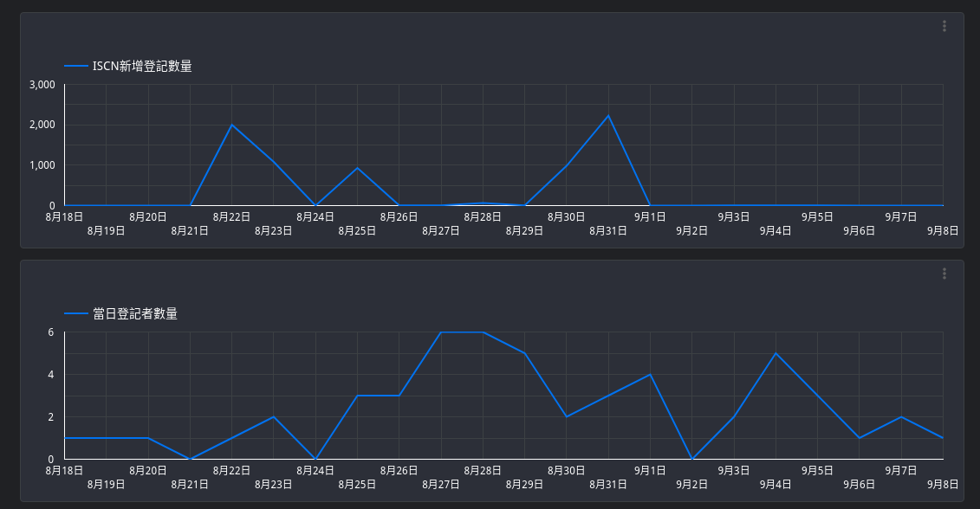Click the 4 y-axis label in 當日登記者數量 chart

pyautogui.click(x=51, y=375)
